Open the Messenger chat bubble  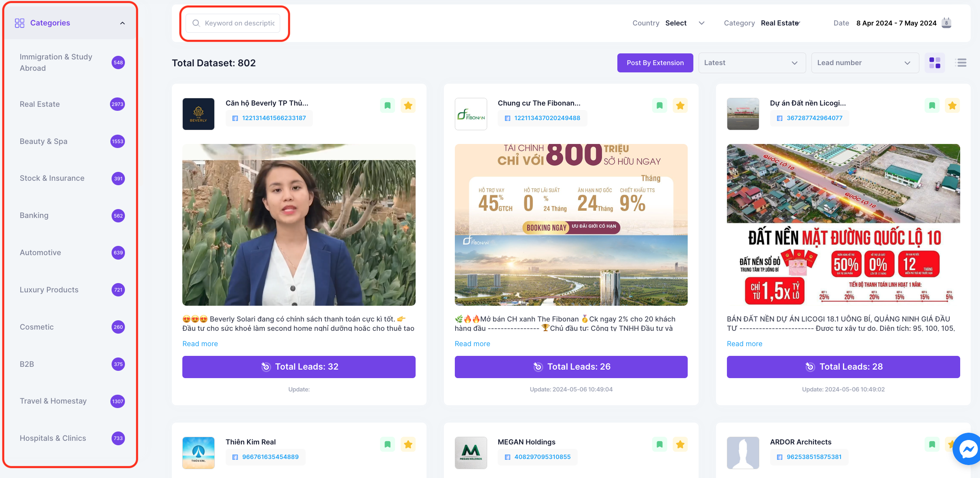click(x=968, y=449)
